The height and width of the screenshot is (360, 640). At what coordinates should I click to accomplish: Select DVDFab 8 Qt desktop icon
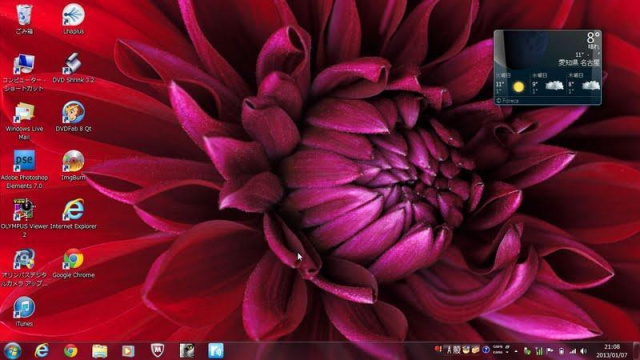click(x=73, y=117)
